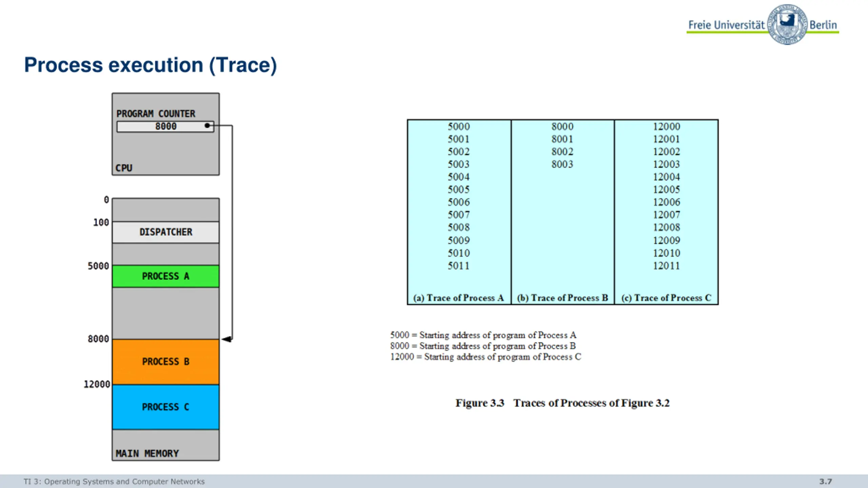Viewport: 868px width, 488px height.
Task: Select the blue PROCESS C block
Action: point(166,407)
